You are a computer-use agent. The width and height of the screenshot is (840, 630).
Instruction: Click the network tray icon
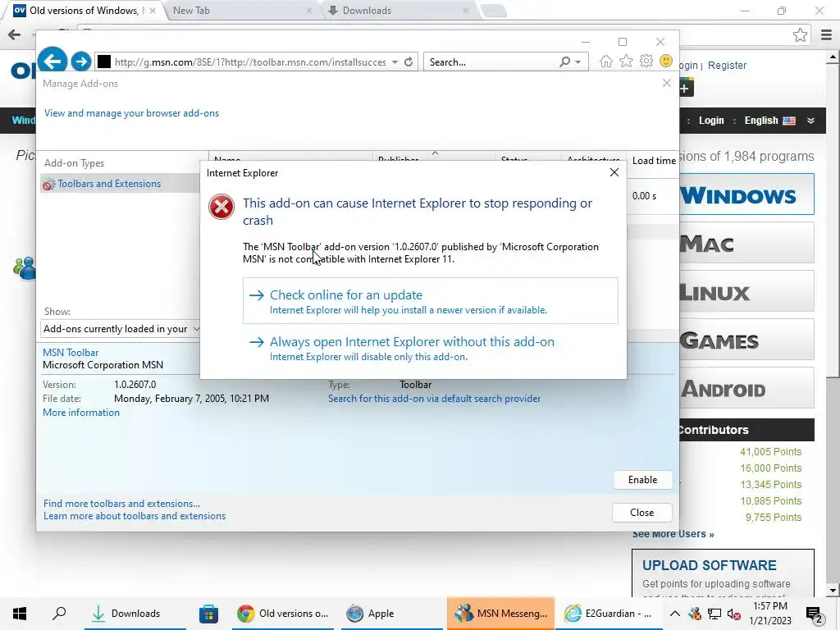(x=714, y=614)
